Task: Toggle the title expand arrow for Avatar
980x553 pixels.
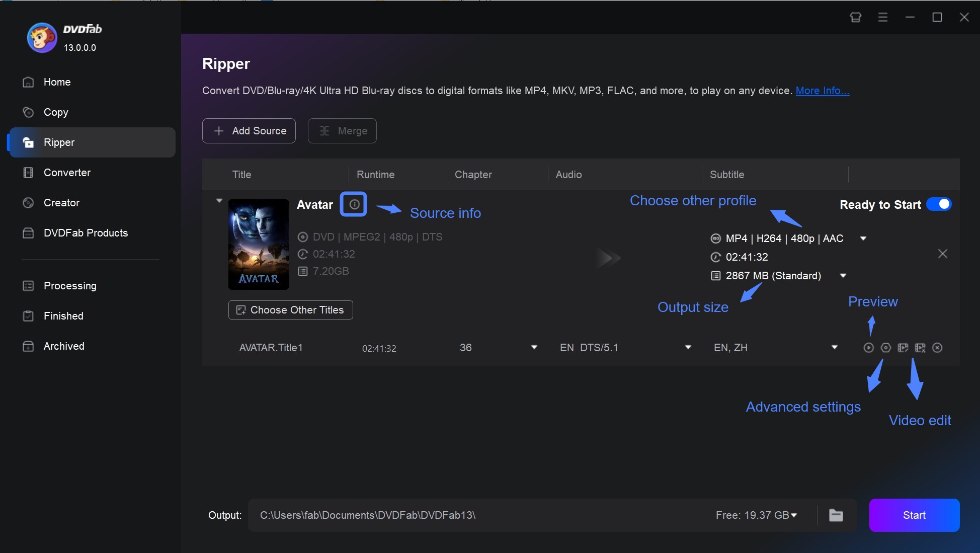Action: tap(218, 201)
